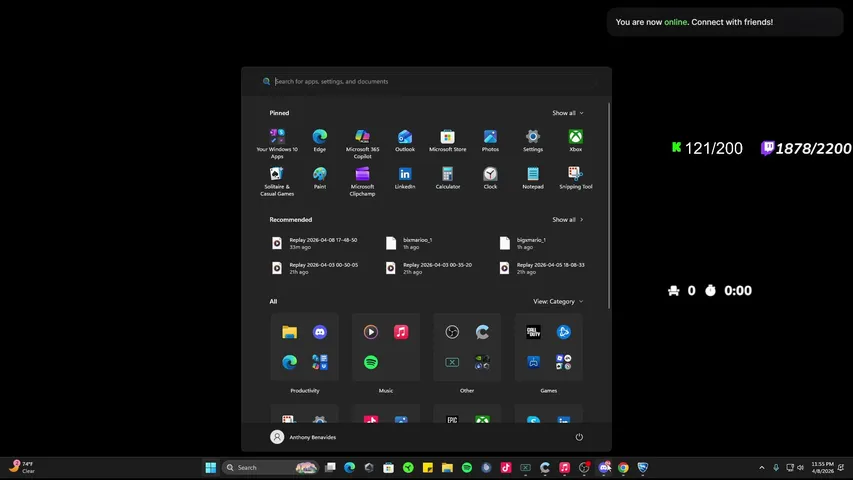Click taskbar Search box
853x480 pixels.
pos(270,467)
